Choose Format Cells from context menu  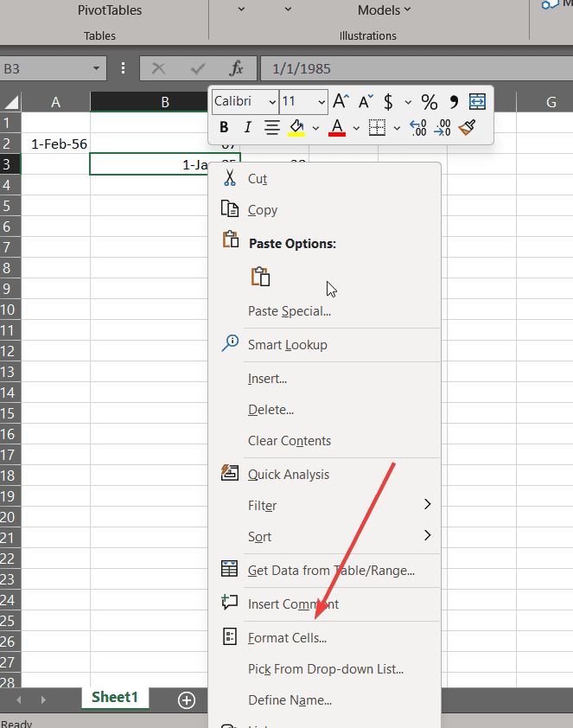point(287,638)
